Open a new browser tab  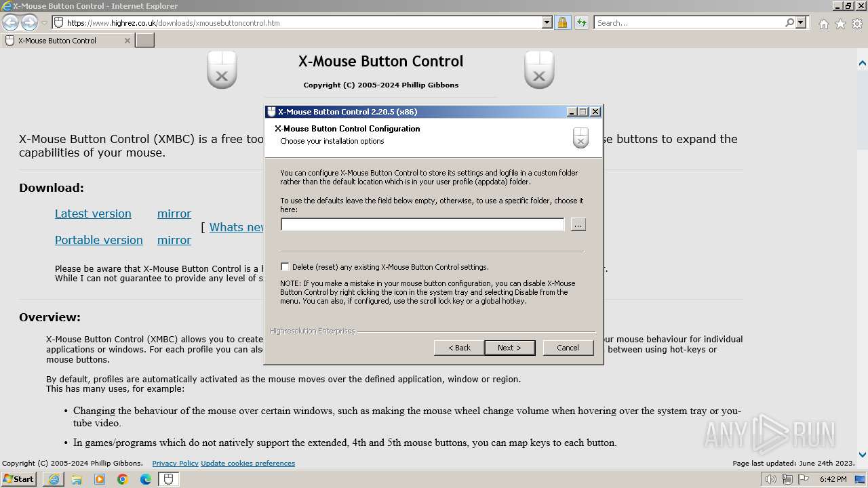pos(145,41)
